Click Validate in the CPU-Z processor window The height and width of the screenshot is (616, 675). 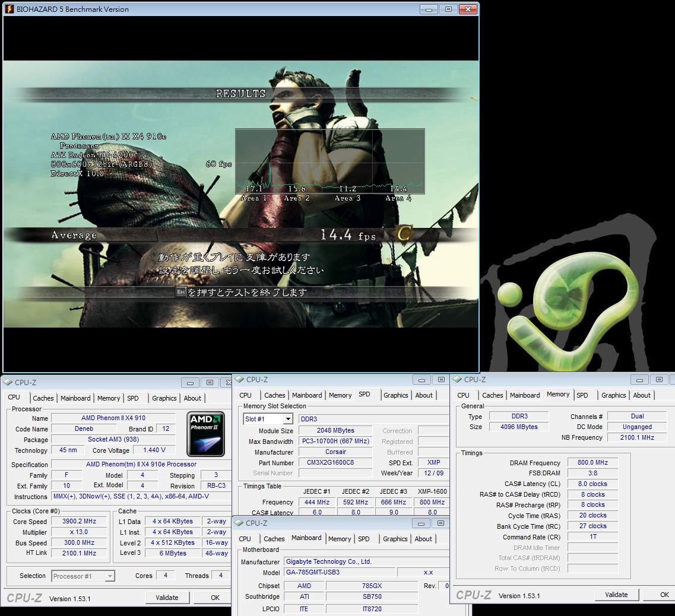(167, 598)
